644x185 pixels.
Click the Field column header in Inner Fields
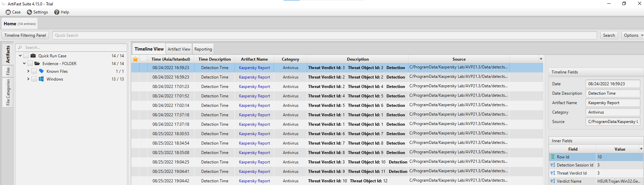(573, 149)
